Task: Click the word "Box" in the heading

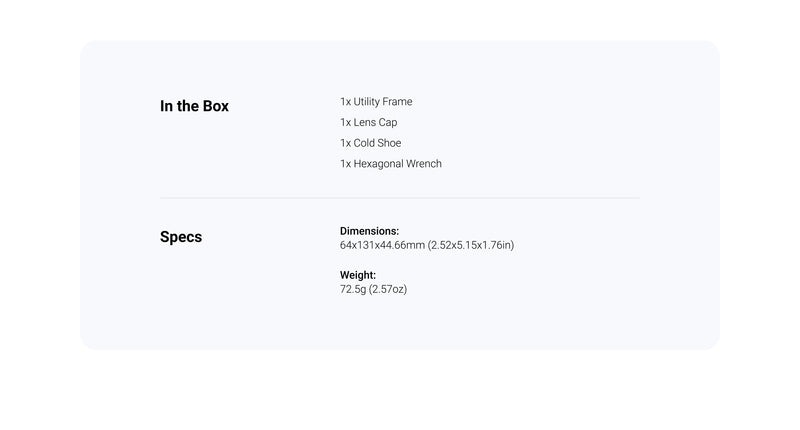Action: (215, 106)
